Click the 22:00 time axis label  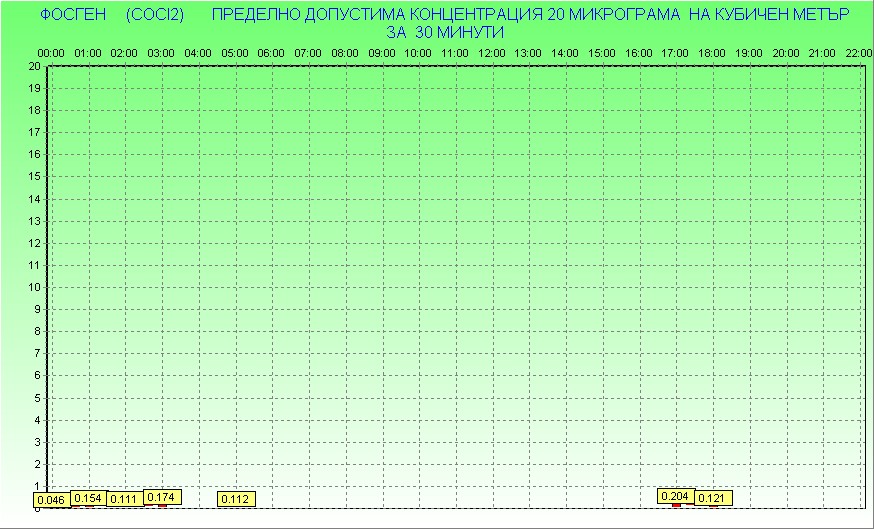point(858,53)
